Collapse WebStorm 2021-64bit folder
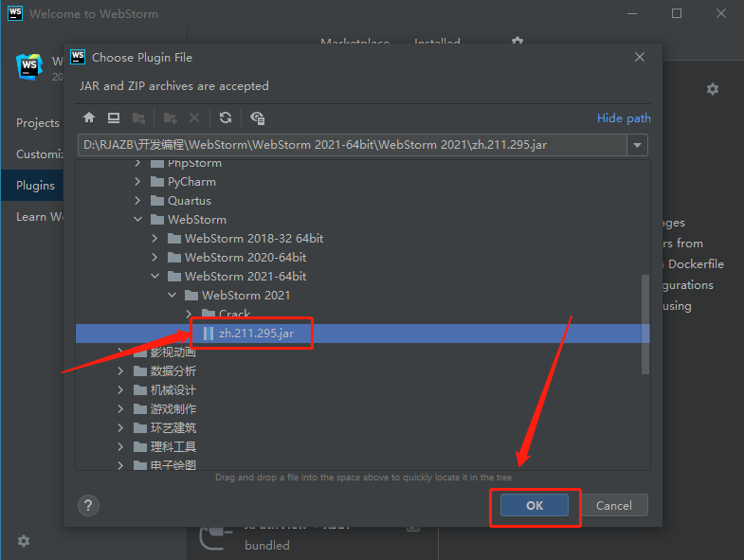Viewport: 744px width, 560px height. pyautogui.click(x=155, y=276)
